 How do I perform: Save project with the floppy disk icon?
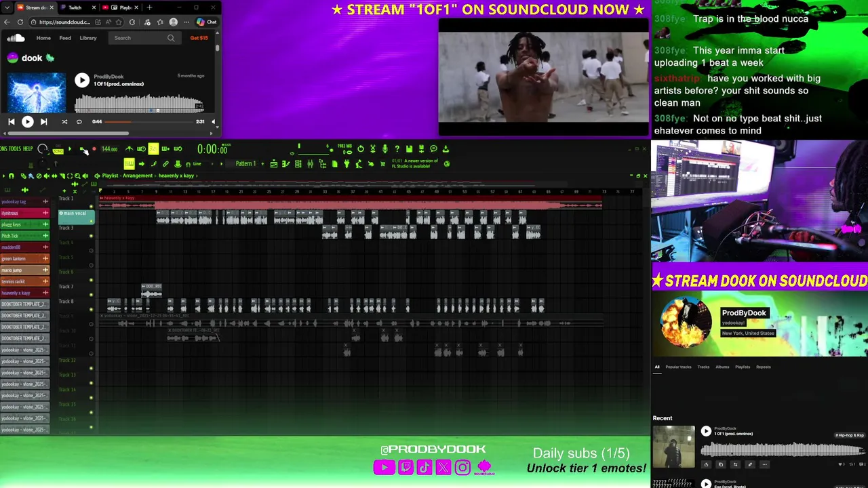[409, 148]
